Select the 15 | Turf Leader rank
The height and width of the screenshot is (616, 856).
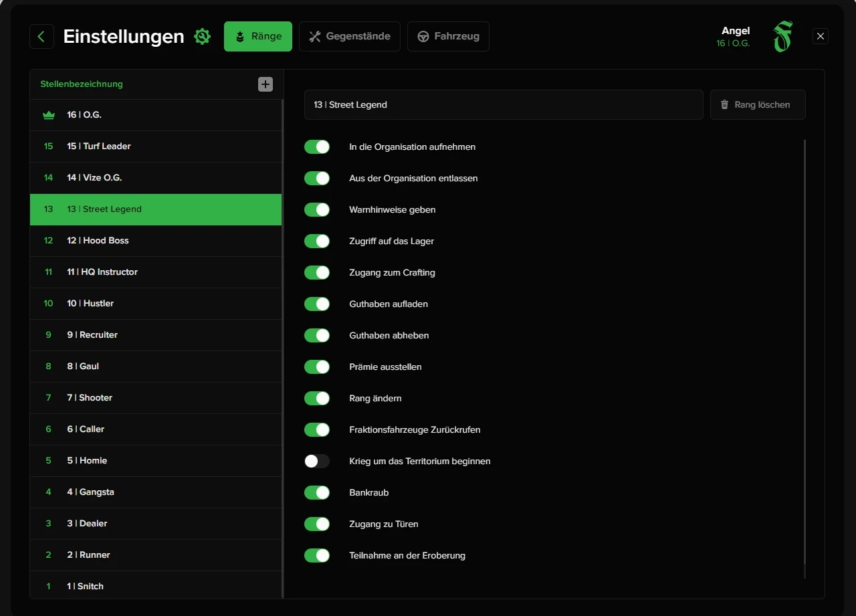155,146
